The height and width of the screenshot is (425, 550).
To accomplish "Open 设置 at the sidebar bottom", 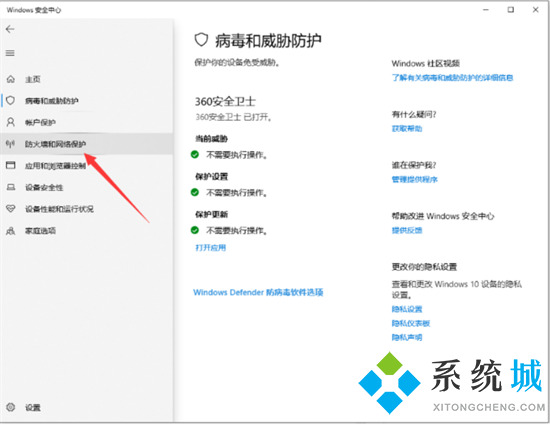I will coord(87,407).
